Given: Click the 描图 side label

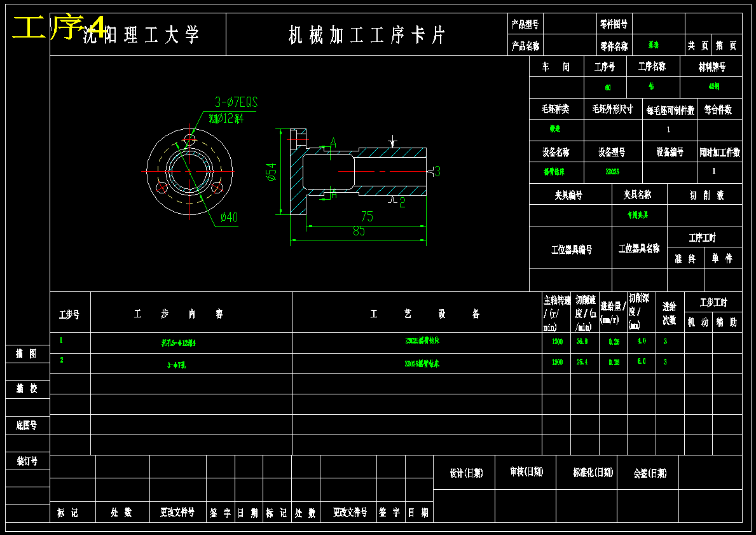Looking at the screenshot, I should 26,354.
